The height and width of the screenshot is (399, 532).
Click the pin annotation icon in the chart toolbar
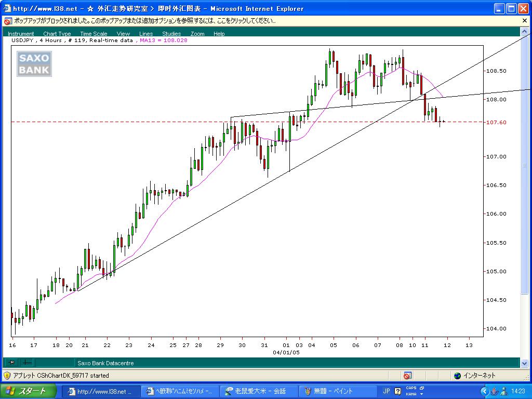pyautogui.click(x=12, y=362)
